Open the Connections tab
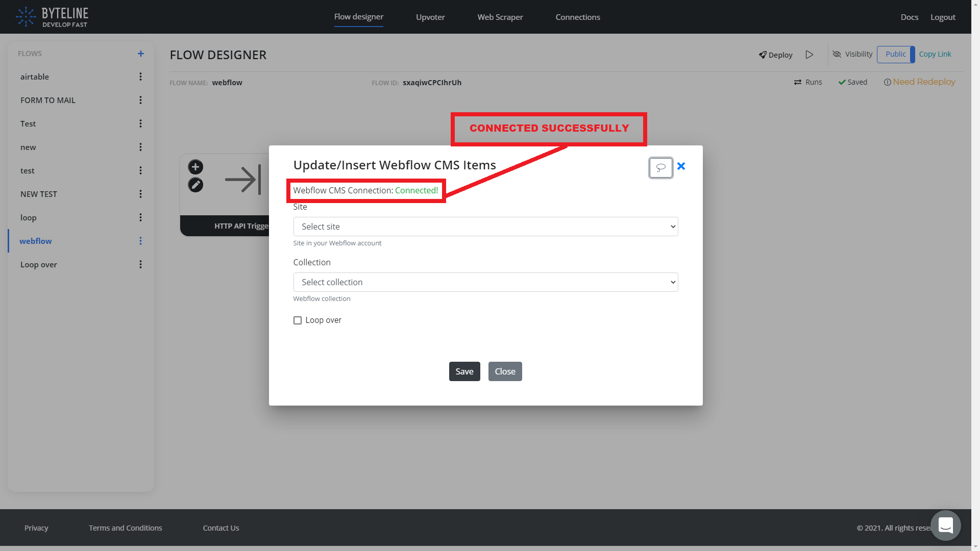Screen dimensions: 980x551 point(577,17)
